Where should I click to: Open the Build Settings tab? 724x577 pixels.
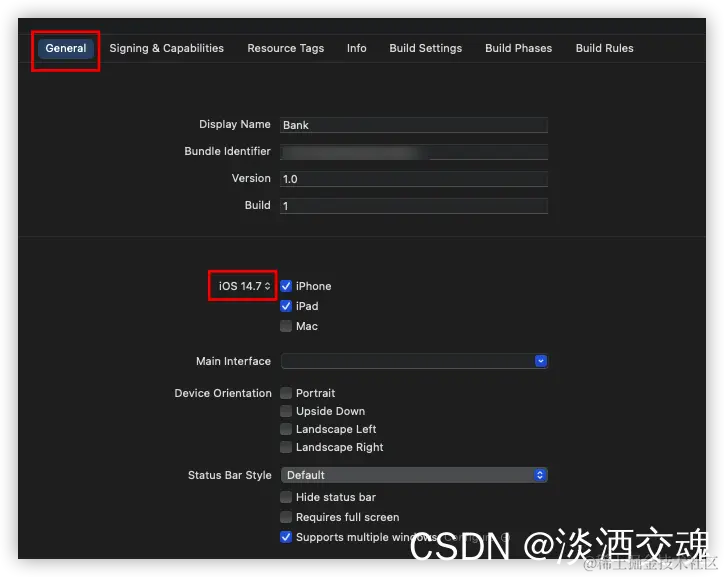pos(425,48)
